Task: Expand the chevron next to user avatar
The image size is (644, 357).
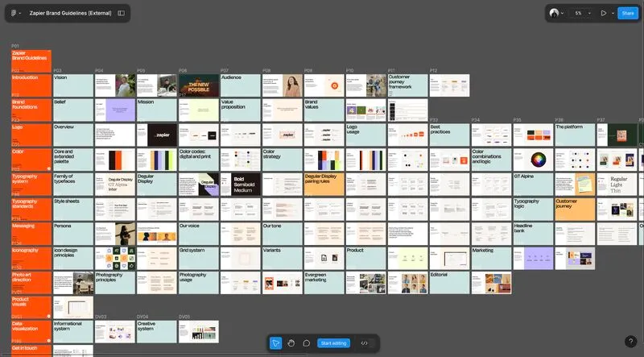Action: pyautogui.click(x=562, y=13)
